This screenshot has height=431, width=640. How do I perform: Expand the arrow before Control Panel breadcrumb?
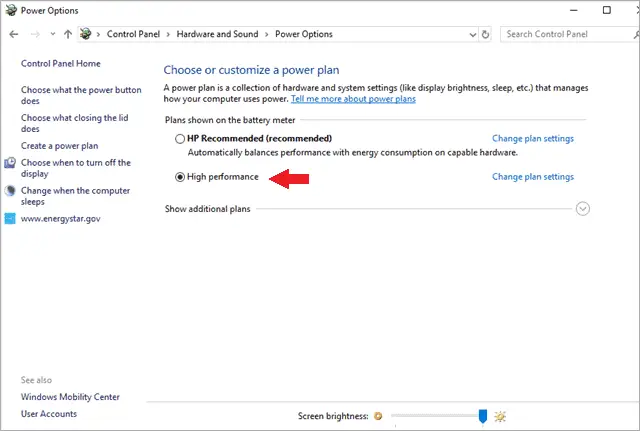[x=98, y=34]
